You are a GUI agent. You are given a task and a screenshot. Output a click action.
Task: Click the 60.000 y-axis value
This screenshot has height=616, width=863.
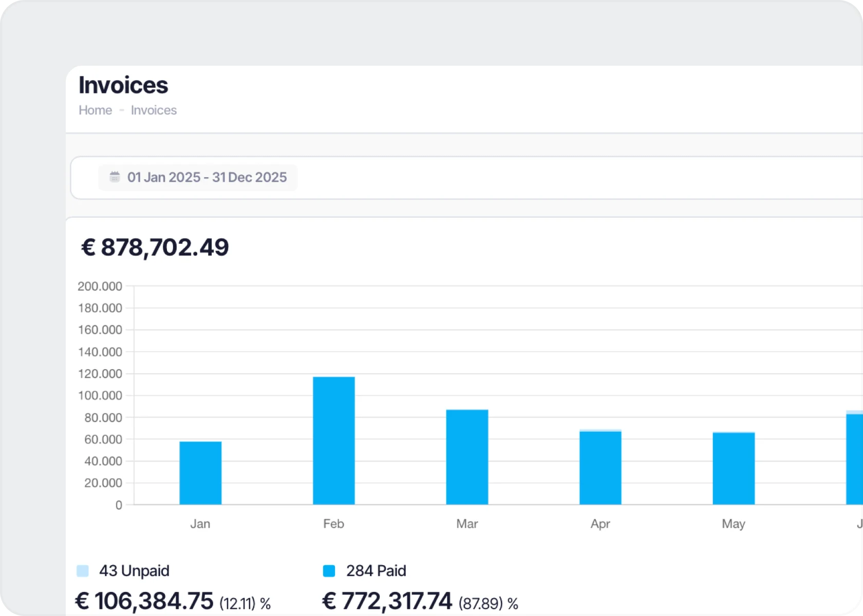[103, 439]
